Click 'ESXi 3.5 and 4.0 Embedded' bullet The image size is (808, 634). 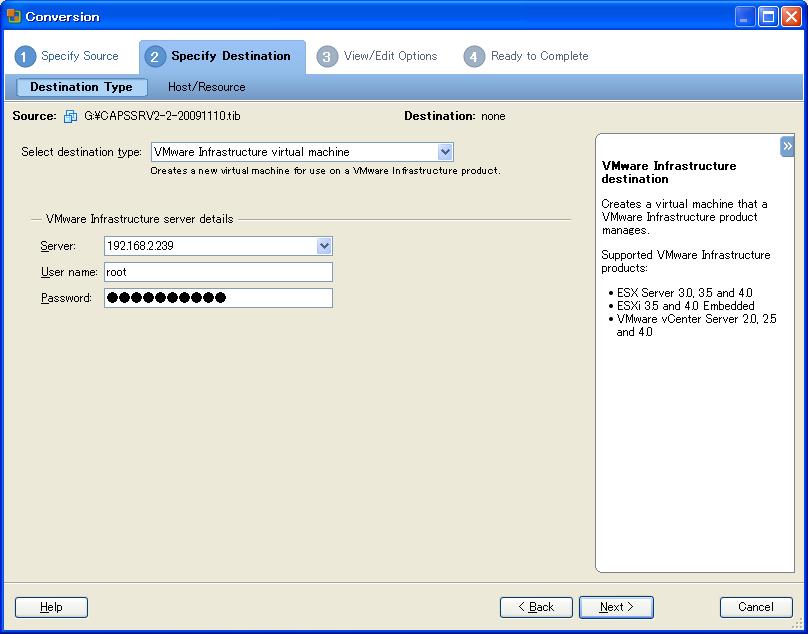[685, 306]
